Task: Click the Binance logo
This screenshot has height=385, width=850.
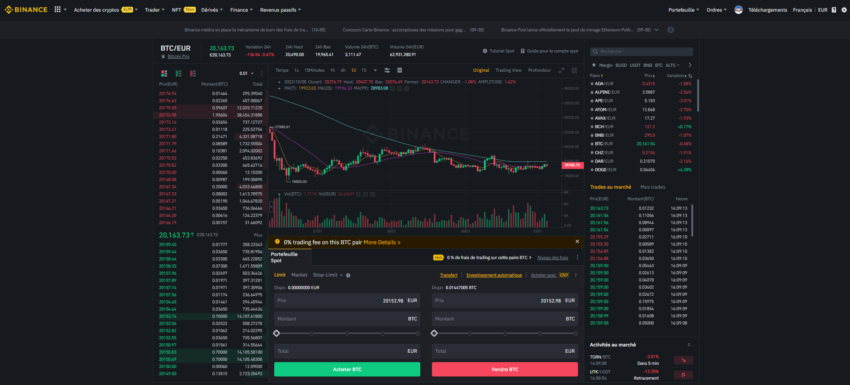Action: [26, 10]
